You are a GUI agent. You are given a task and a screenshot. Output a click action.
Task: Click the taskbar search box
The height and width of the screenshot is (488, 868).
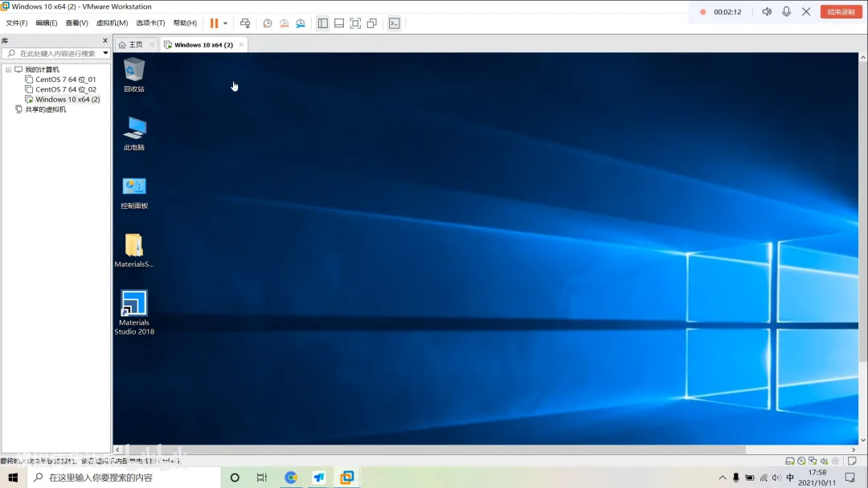pos(124,478)
